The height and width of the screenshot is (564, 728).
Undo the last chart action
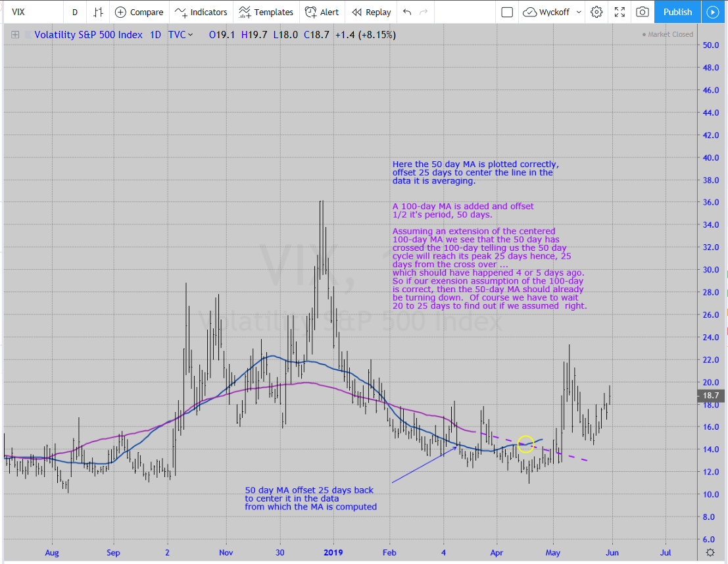[x=407, y=12]
